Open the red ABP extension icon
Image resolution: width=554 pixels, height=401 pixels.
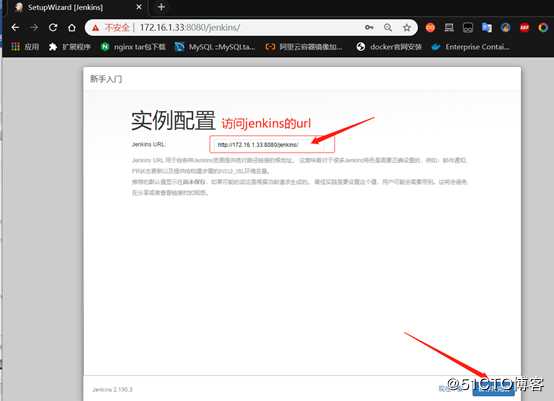(524, 28)
